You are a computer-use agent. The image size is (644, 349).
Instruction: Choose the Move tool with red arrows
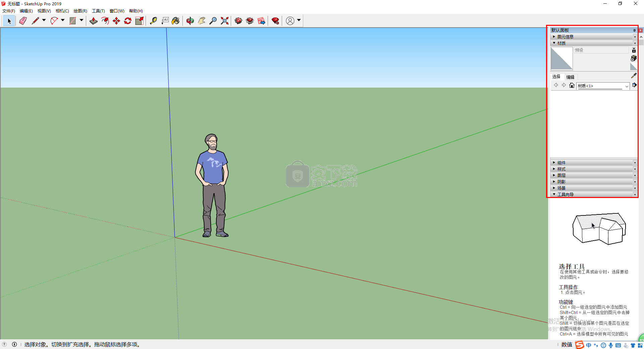116,21
